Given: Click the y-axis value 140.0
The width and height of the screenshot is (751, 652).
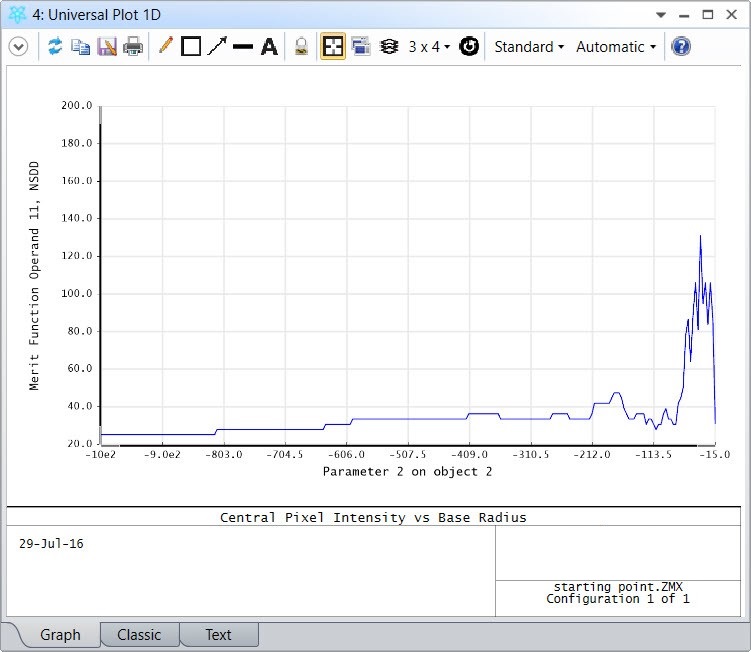Looking at the screenshot, I should point(77,218).
